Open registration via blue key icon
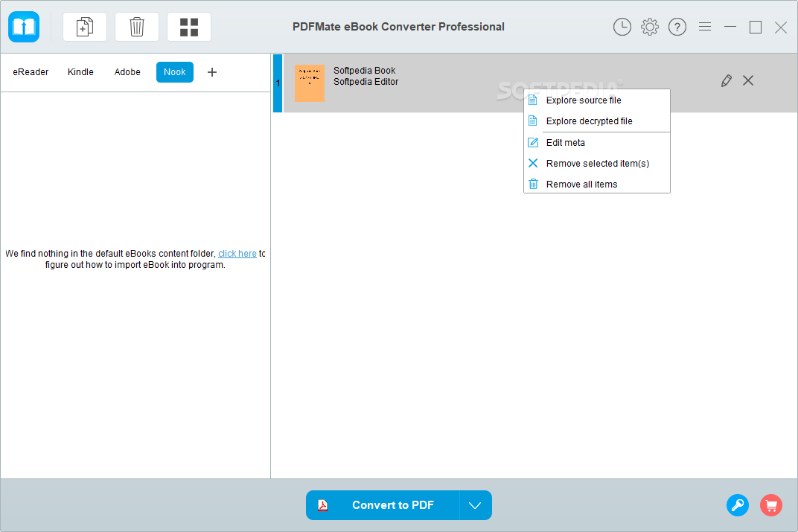Image resolution: width=798 pixels, height=532 pixels. [738, 505]
